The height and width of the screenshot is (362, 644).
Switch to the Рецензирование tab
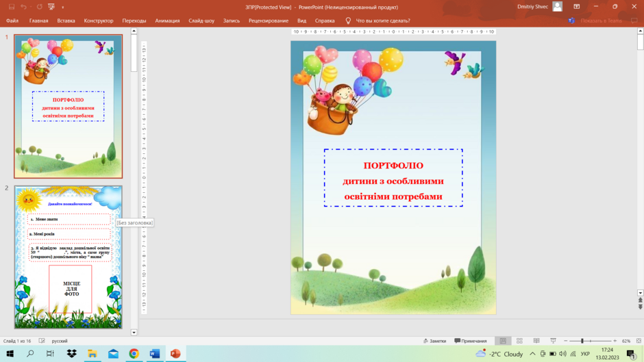[x=268, y=21]
